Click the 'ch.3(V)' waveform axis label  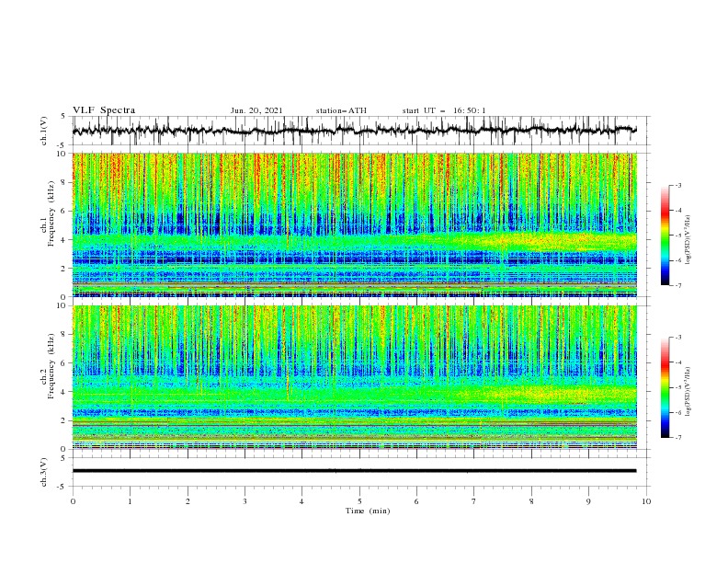click(x=44, y=472)
